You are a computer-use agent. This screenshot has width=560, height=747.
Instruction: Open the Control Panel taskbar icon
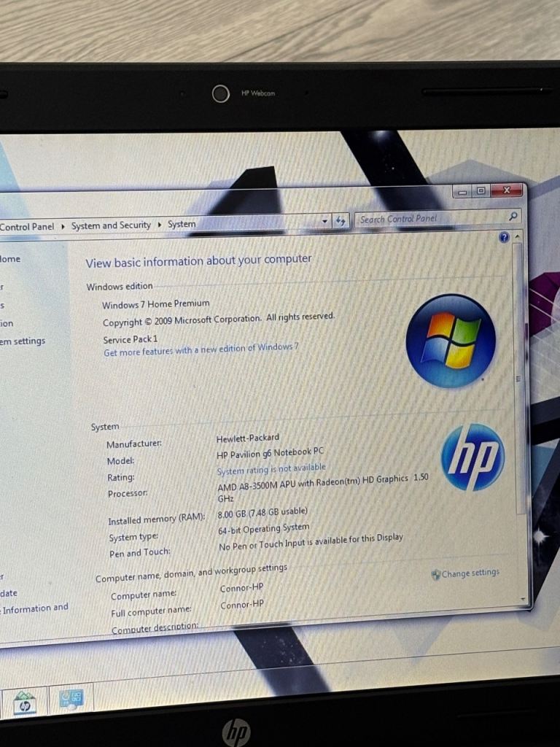(71, 700)
